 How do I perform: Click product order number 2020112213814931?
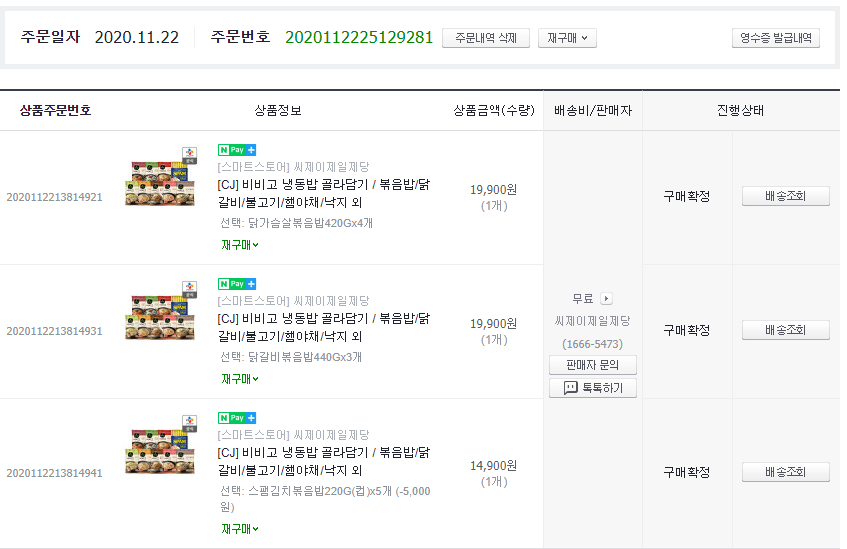pyautogui.click(x=54, y=331)
